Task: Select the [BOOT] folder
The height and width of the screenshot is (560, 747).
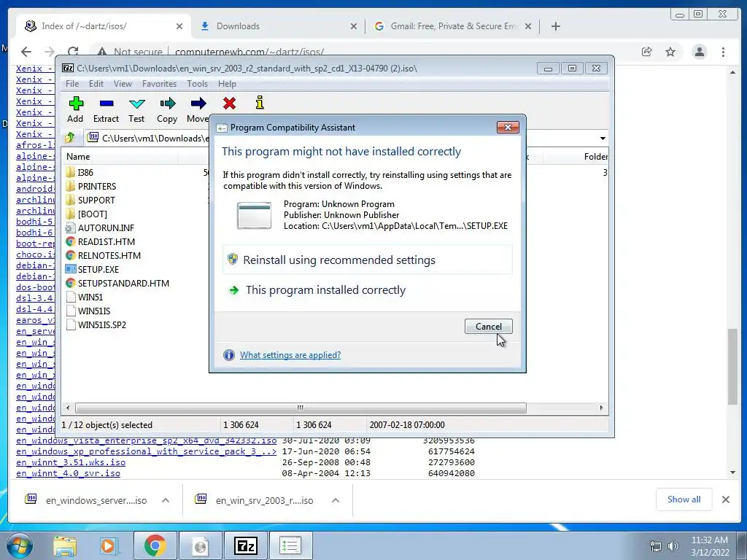Action: tap(93, 214)
